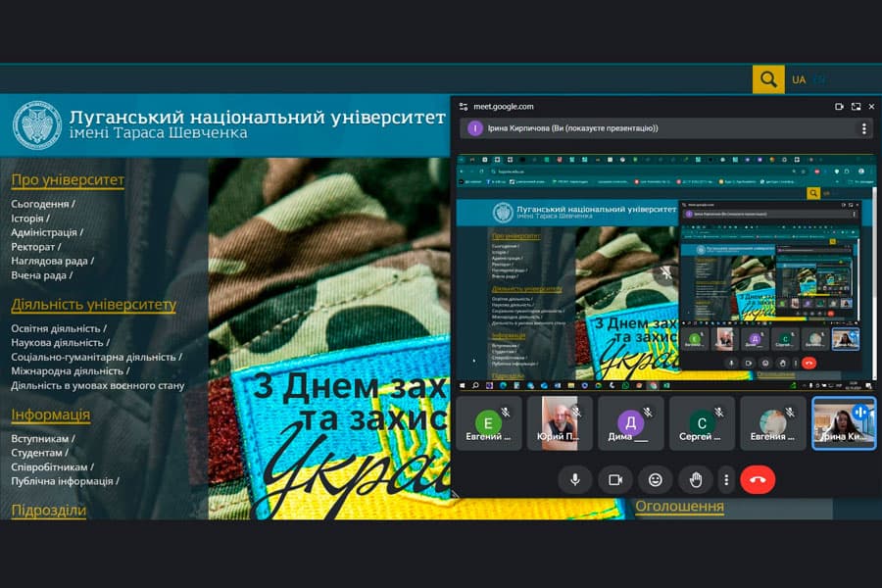
Task: Select Ірина's highlighted participant tile
Action: [x=844, y=422]
